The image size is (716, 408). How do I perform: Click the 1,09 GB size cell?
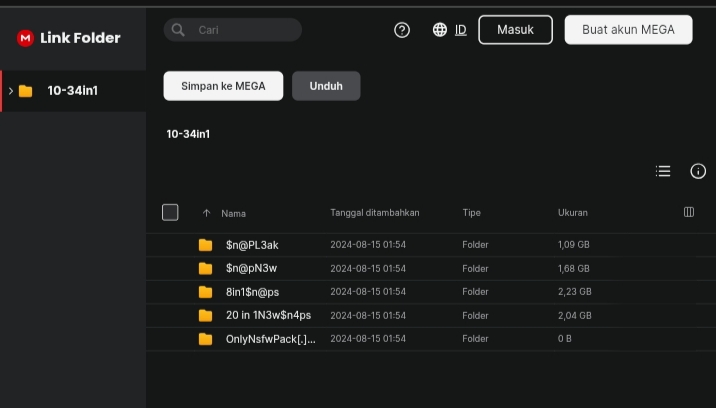pyautogui.click(x=574, y=245)
